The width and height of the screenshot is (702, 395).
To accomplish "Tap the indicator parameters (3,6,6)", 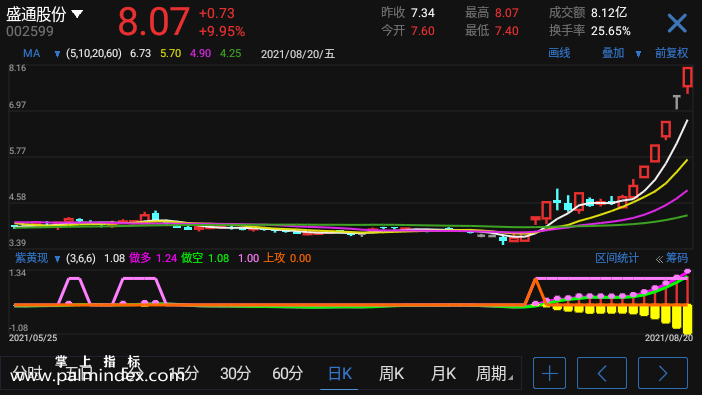I will [81, 258].
